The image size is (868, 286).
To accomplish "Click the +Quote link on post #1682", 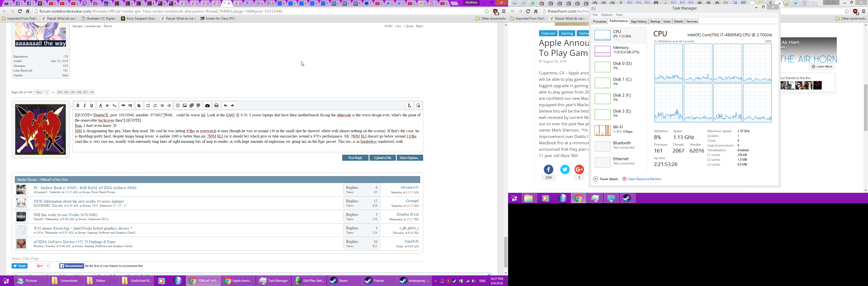I will 408,26.
